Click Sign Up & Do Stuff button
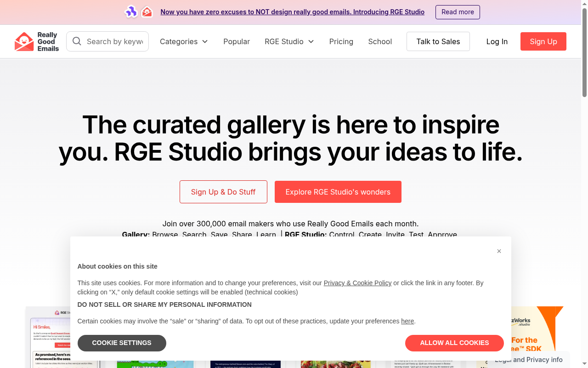Screen dimensions: 588x368 [223, 192]
